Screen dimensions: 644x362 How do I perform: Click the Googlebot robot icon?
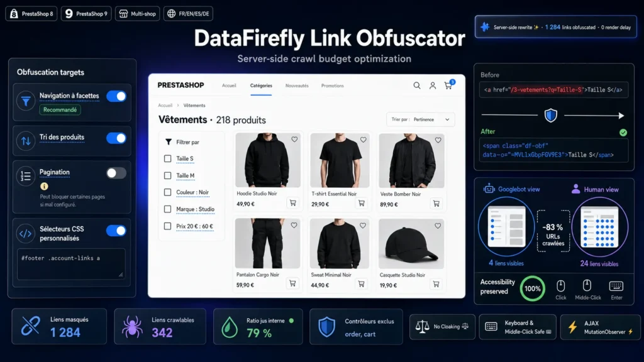[489, 189]
